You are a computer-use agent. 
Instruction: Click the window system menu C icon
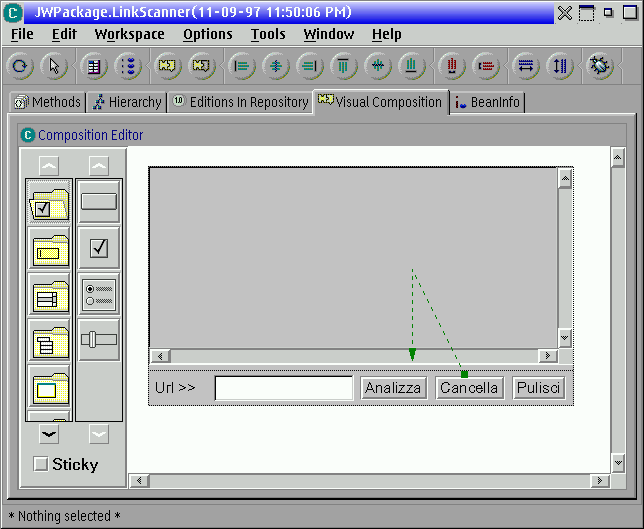pos(13,13)
